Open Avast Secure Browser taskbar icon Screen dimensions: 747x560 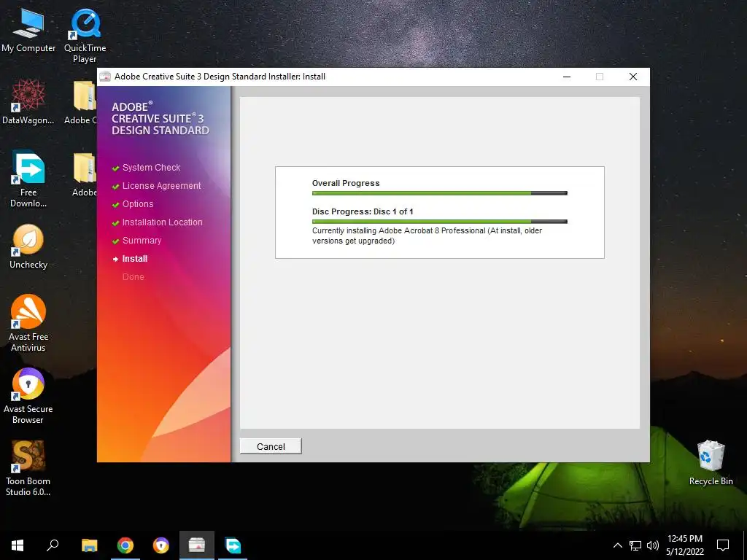(x=161, y=545)
